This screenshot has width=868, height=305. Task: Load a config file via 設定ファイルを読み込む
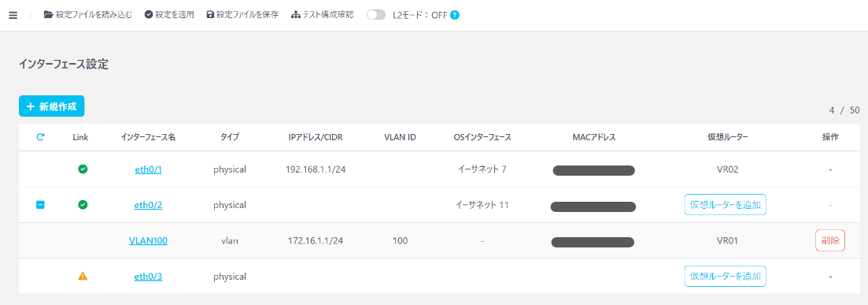[88, 15]
